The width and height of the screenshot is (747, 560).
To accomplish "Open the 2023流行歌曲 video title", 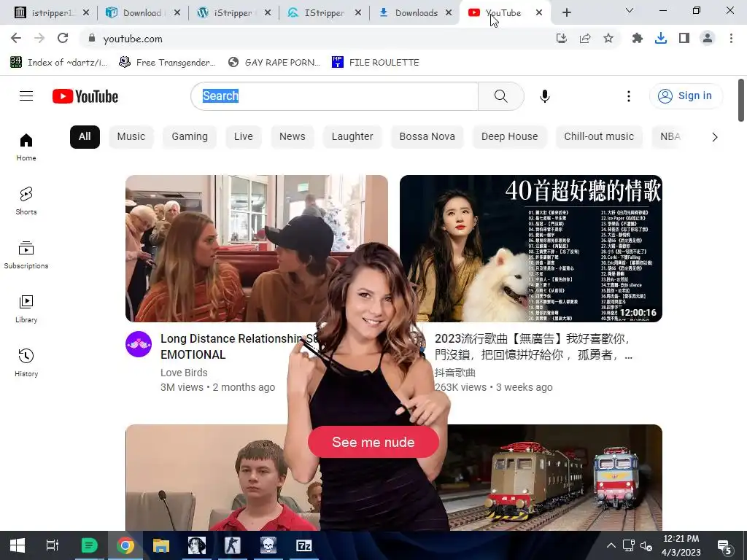I will click(533, 346).
